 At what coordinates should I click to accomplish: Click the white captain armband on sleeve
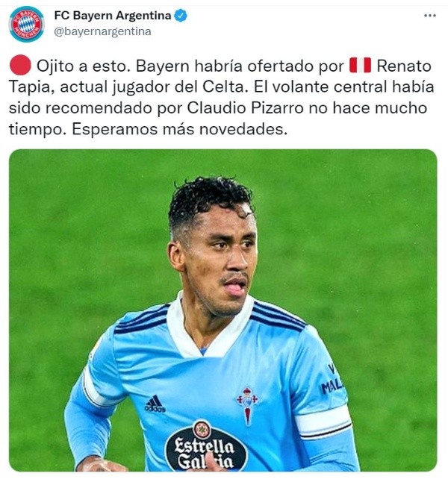pos(324,422)
